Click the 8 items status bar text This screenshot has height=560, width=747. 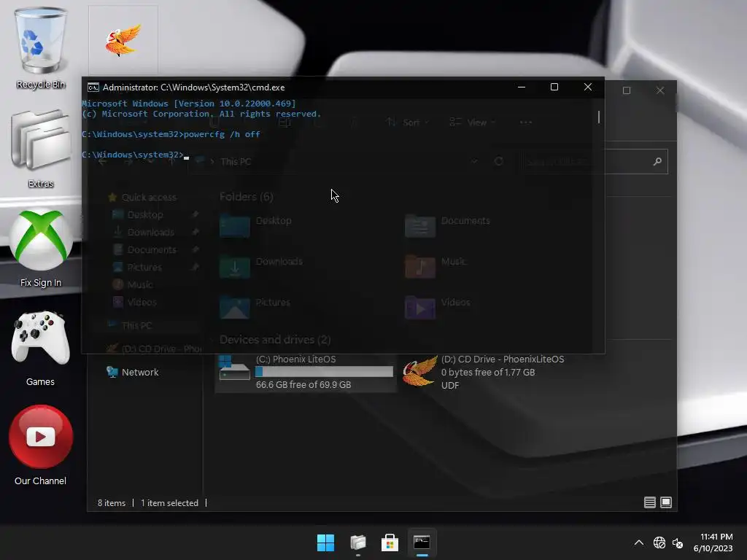click(112, 503)
